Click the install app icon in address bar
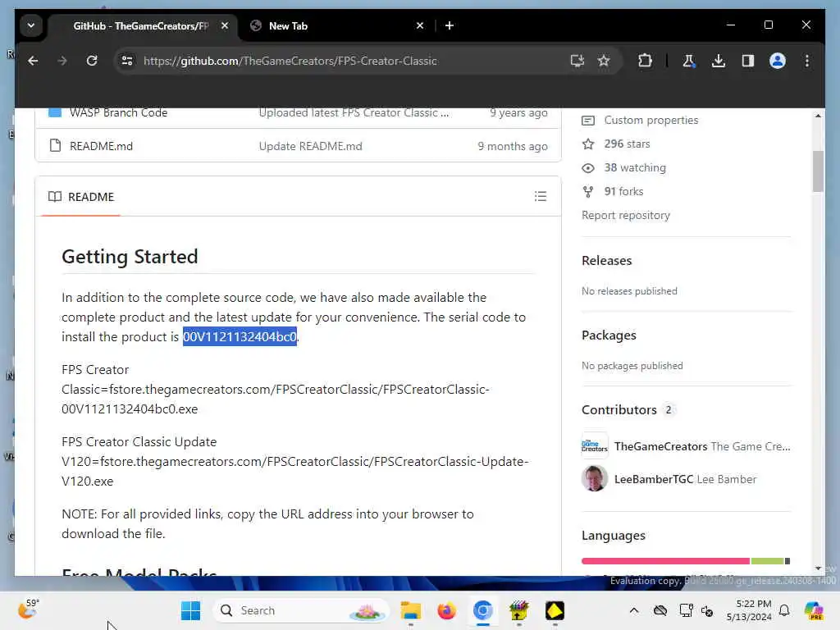The height and width of the screenshot is (630, 840). [577, 61]
